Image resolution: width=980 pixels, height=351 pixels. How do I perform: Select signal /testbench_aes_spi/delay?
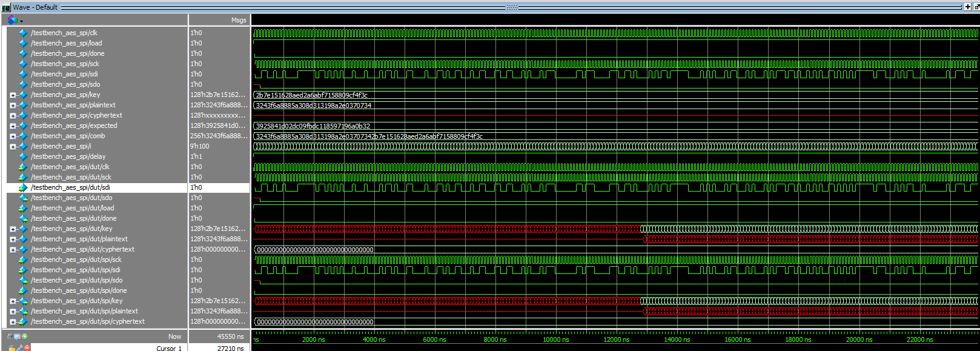click(x=68, y=156)
